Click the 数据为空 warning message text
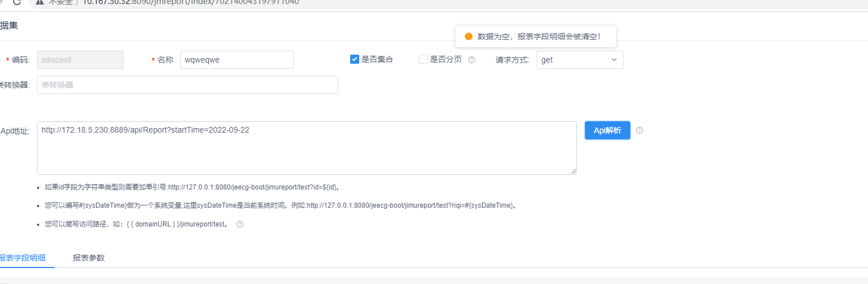This screenshot has height=284, width=868. pyautogui.click(x=539, y=36)
